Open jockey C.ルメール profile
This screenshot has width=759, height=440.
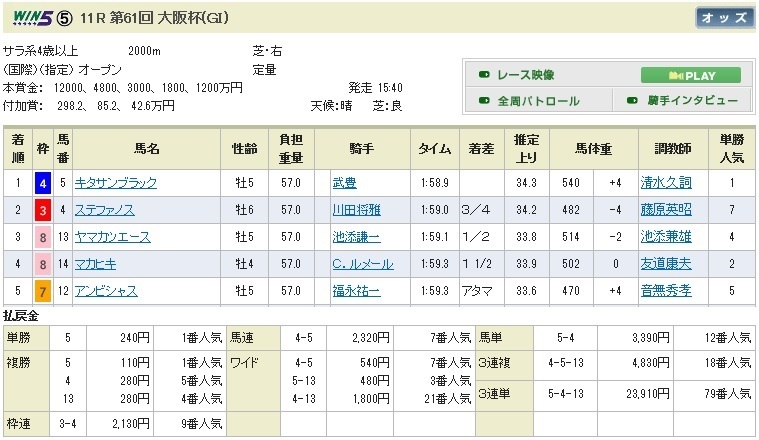click(363, 264)
